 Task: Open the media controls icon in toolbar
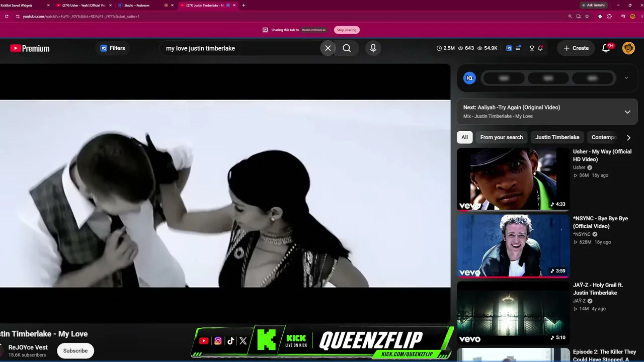[623, 16]
